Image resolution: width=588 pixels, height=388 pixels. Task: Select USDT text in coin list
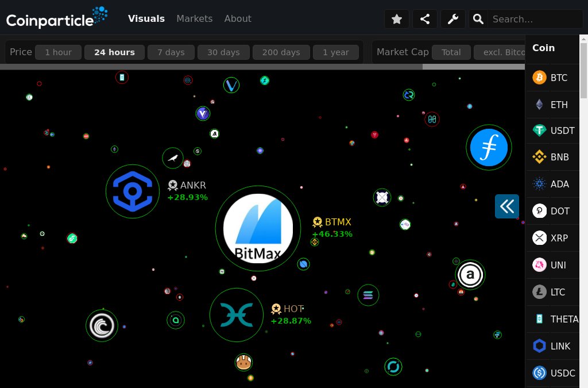pyautogui.click(x=563, y=130)
